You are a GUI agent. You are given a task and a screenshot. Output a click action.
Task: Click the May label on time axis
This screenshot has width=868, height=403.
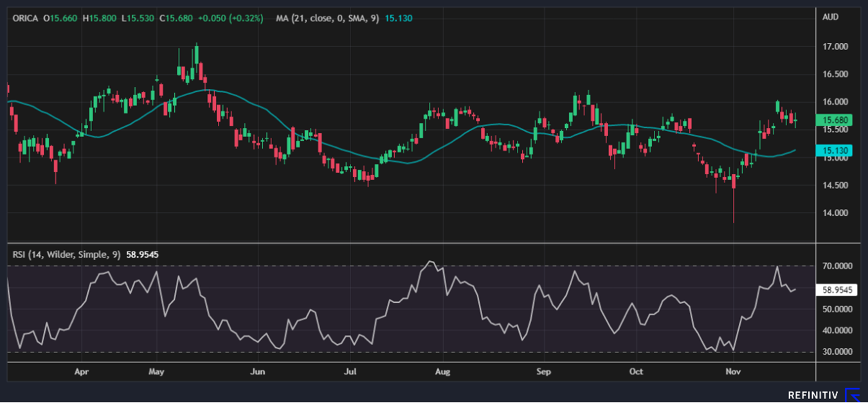[156, 372]
